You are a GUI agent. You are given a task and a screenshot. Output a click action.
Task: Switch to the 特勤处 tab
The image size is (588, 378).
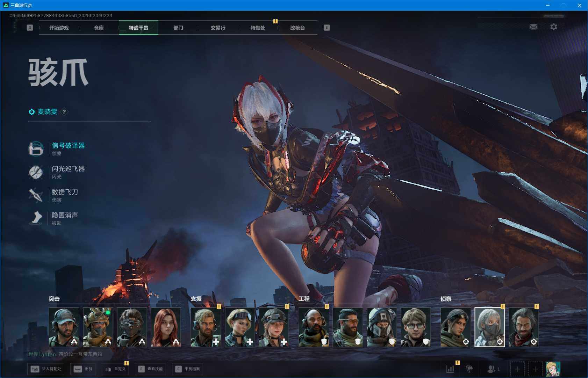(x=258, y=28)
